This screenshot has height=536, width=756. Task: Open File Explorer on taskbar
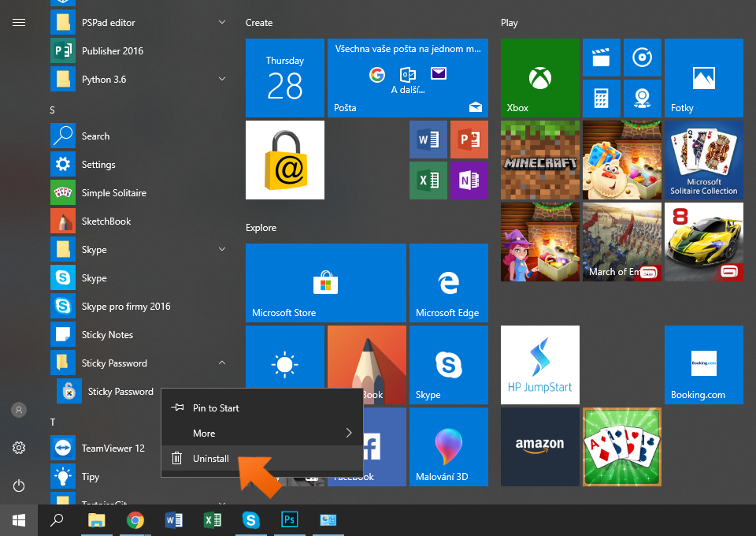(x=96, y=520)
